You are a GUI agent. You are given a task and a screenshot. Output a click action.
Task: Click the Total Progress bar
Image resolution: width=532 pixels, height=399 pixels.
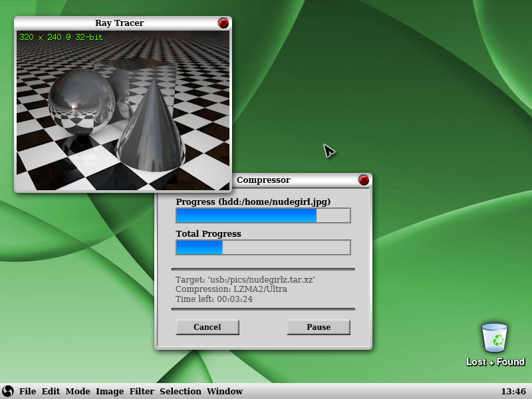pos(263,247)
